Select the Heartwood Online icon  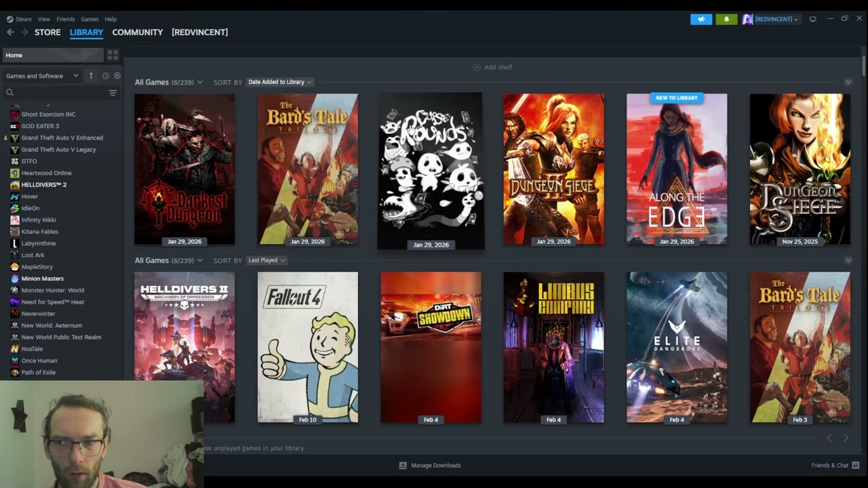(x=15, y=173)
